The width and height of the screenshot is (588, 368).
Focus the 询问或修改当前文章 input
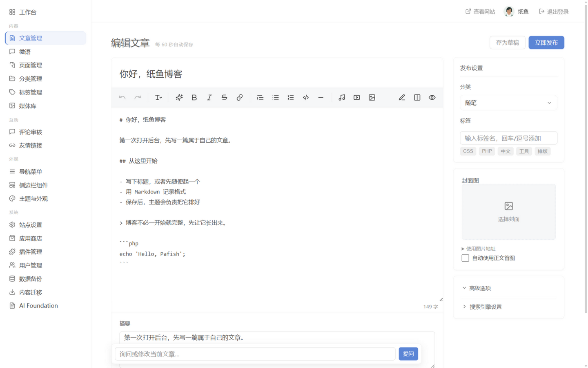(x=255, y=354)
